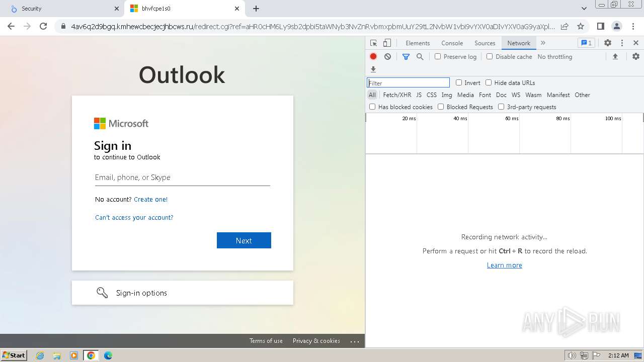This screenshot has width=644, height=362.
Task: Open the Learn more link
Action: point(505,265)
